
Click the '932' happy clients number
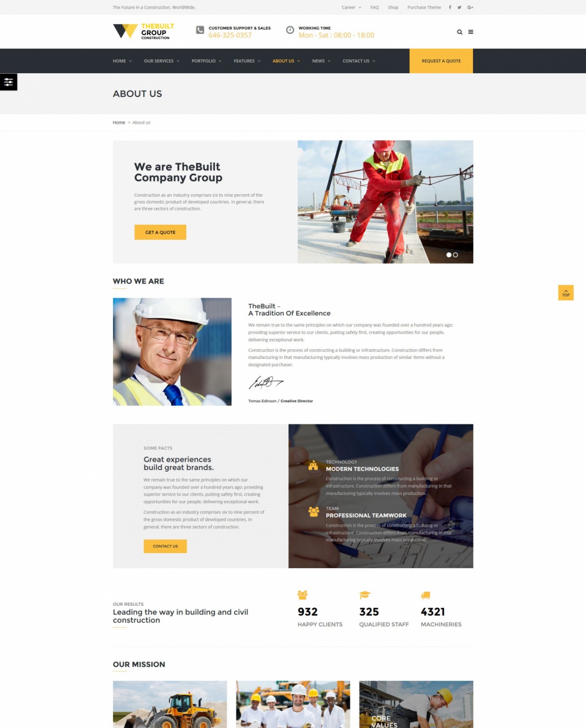[x=308, y=612]
